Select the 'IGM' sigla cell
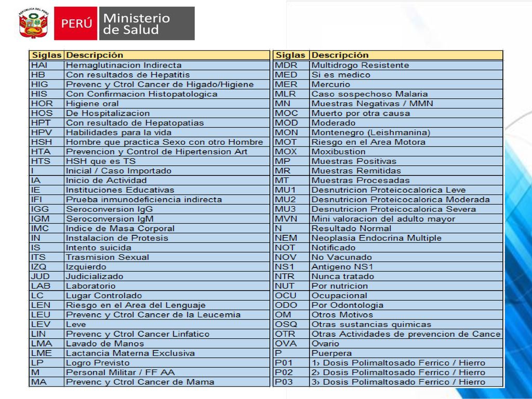 (46, 219)
